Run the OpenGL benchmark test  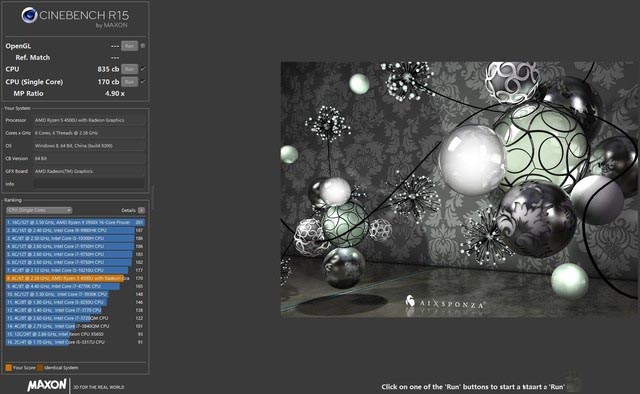[x=129, y=46]
